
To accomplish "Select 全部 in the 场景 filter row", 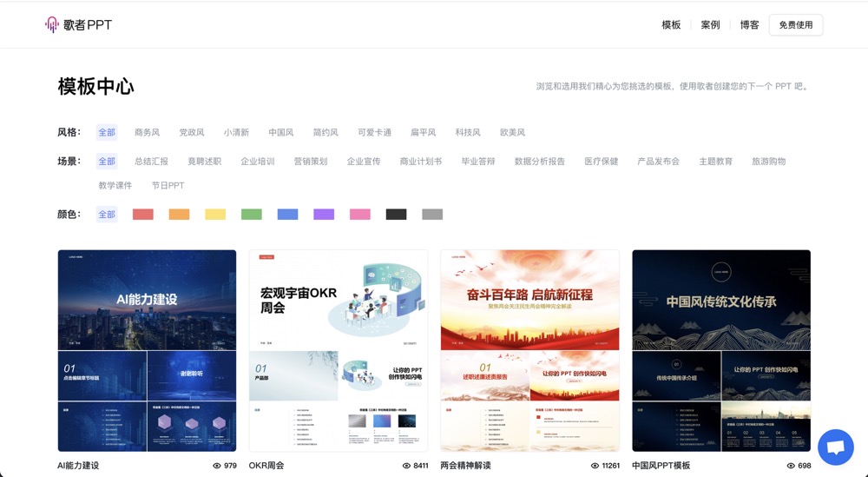I will 107,162.
